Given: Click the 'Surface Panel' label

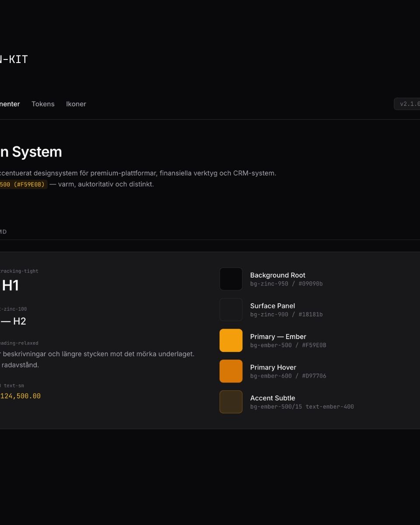Looking at the screenshot, I should click(x=273, y=306).
